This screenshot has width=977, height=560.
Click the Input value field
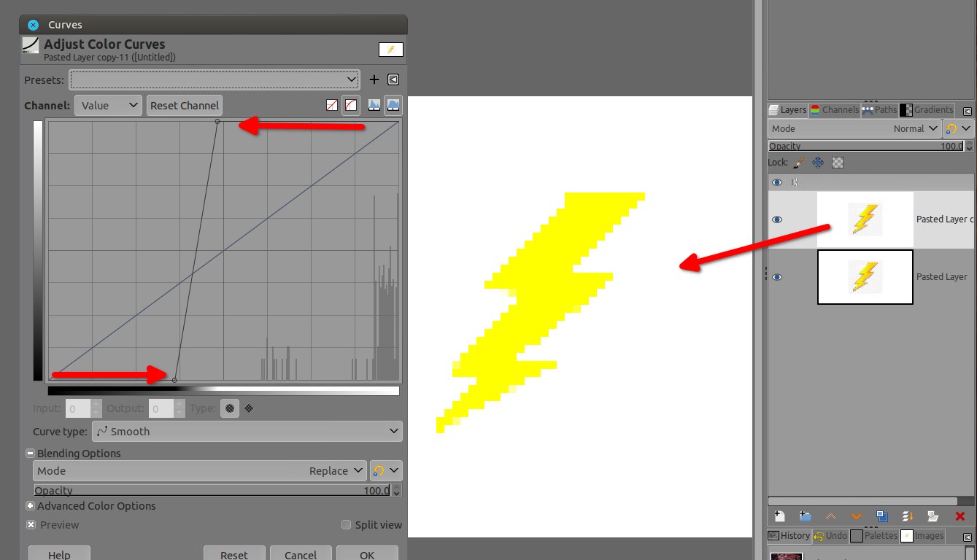coord(78,409)
